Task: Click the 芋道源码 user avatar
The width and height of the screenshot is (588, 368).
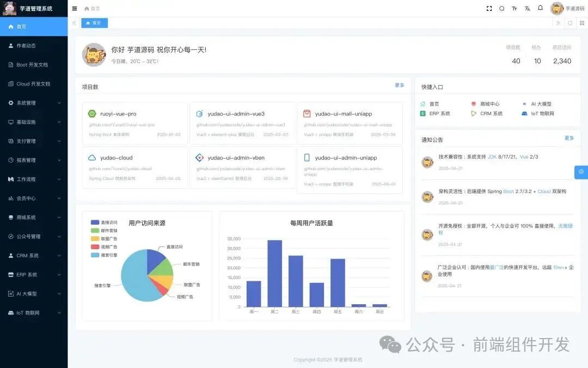Action: pos(557,8)
